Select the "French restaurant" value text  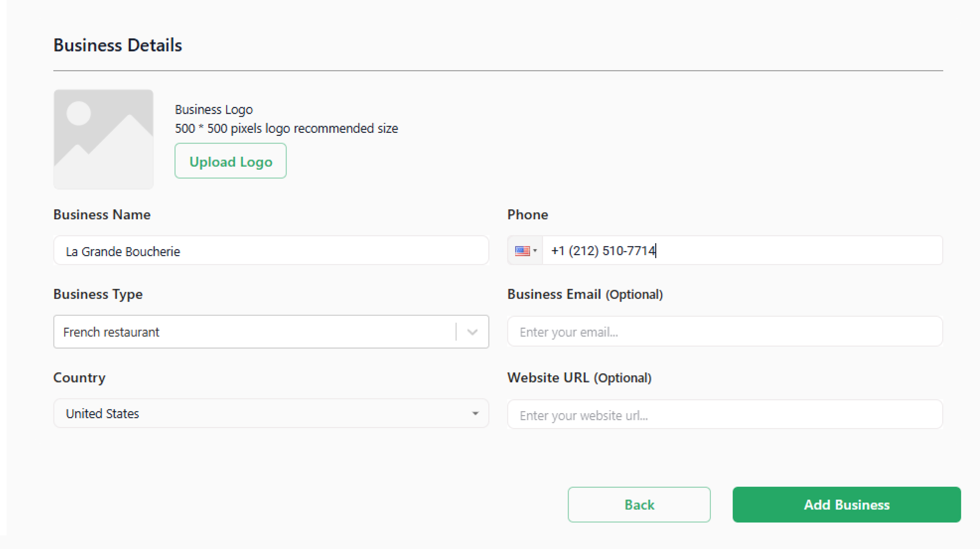click(112, 332)
